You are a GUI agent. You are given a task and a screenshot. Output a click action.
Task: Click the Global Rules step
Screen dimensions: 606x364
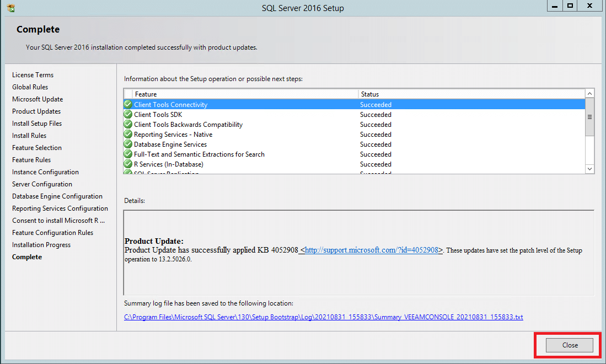point(30,87)
